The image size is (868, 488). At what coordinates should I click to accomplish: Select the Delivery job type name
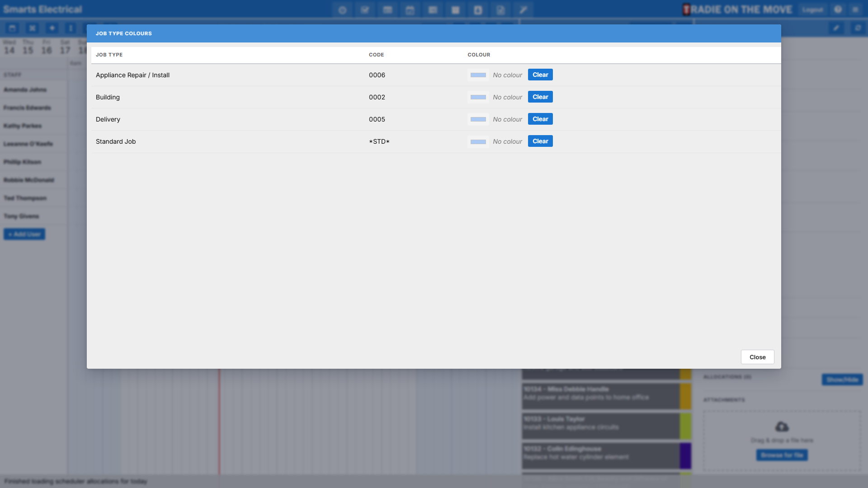pyautogui.click(x=108, y=119)
